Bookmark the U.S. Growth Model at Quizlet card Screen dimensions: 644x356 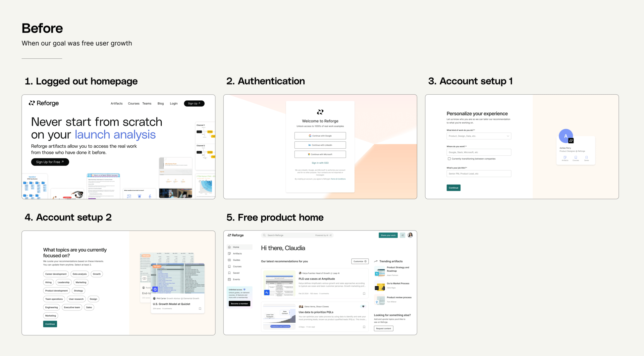tap(200, 309)
